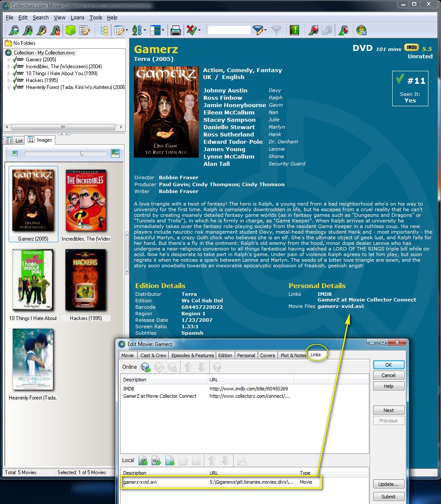441x504 pixels.
Task: Switch to the List tab
Action: pos(14,140)
